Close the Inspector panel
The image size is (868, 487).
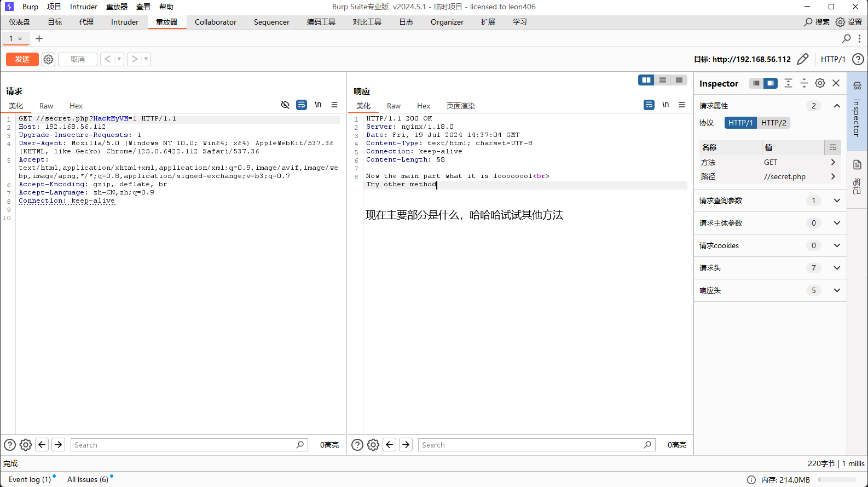[836, 83]
